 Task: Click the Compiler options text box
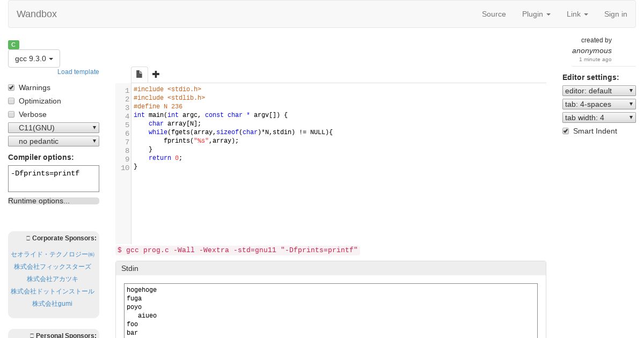click(x=54, y=179)
